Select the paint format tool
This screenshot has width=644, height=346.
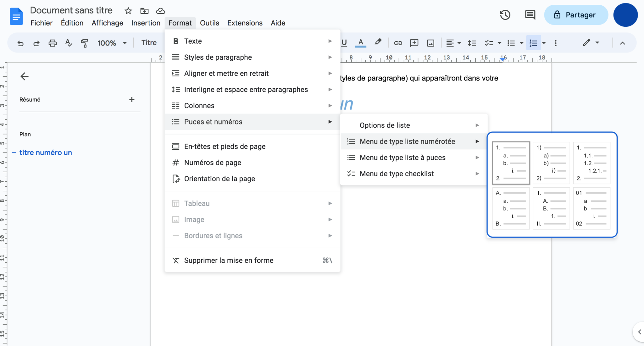(x=84, y=43)
